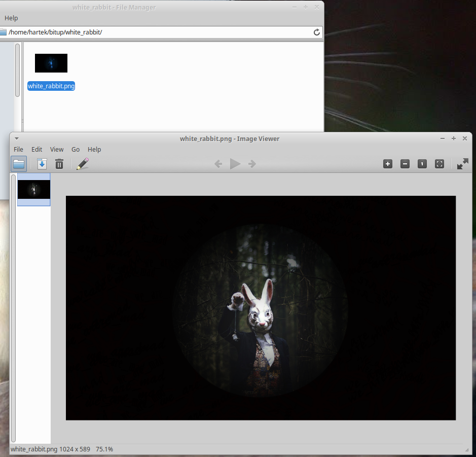Go to the next image arrow

pos(252,164)
